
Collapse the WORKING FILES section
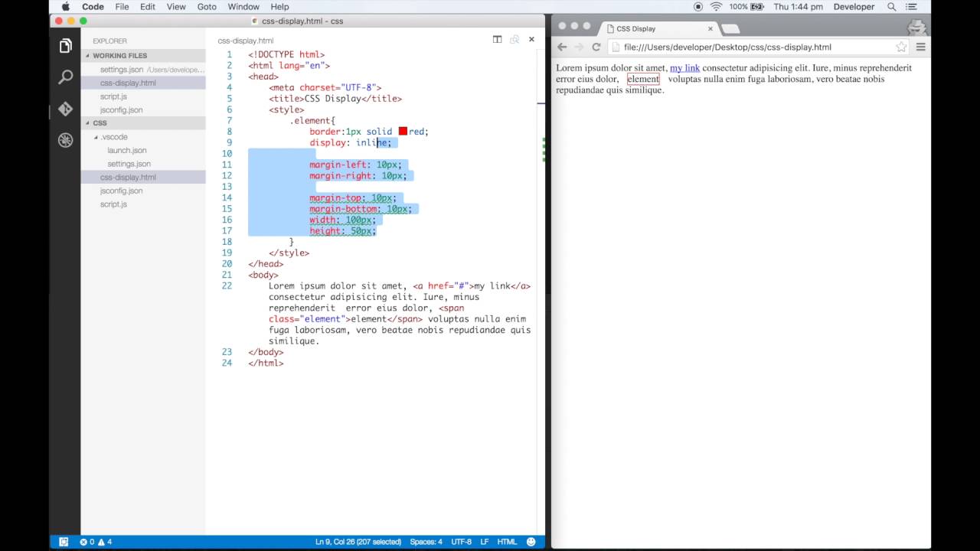[119, 56]
